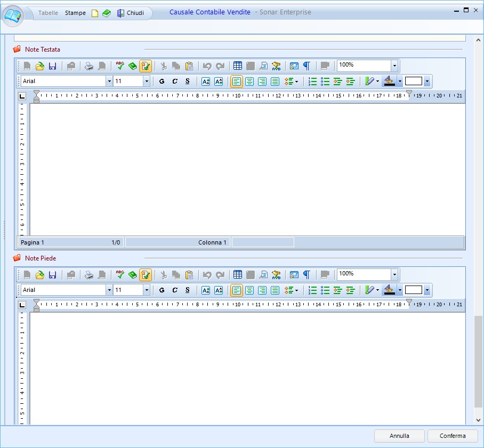Click the save icon in Note Testata toolbar
This screenshot has width=484, height=448.
pyautogui.click(x=52, y=66)
